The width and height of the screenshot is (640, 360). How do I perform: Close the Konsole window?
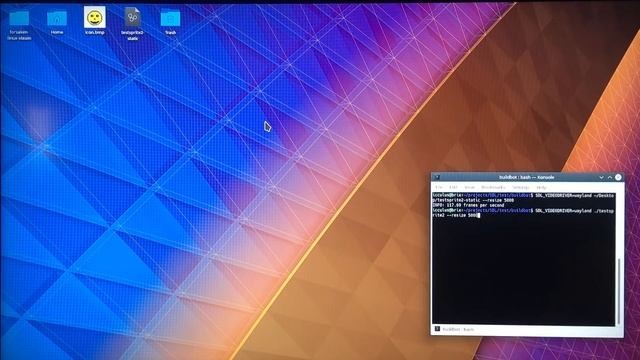coord(618,177)
